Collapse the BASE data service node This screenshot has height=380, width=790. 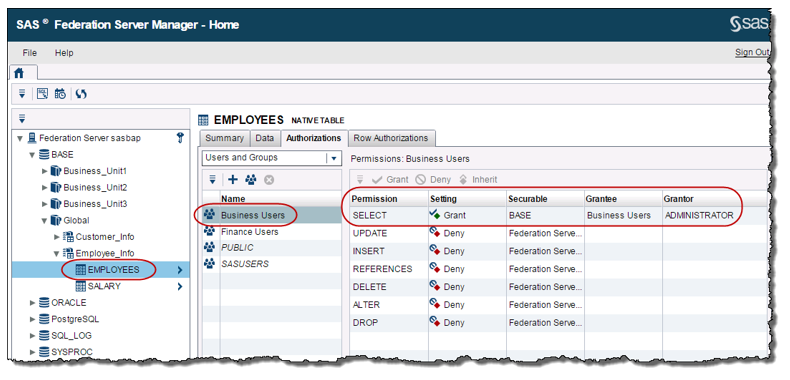click(32, 155)
